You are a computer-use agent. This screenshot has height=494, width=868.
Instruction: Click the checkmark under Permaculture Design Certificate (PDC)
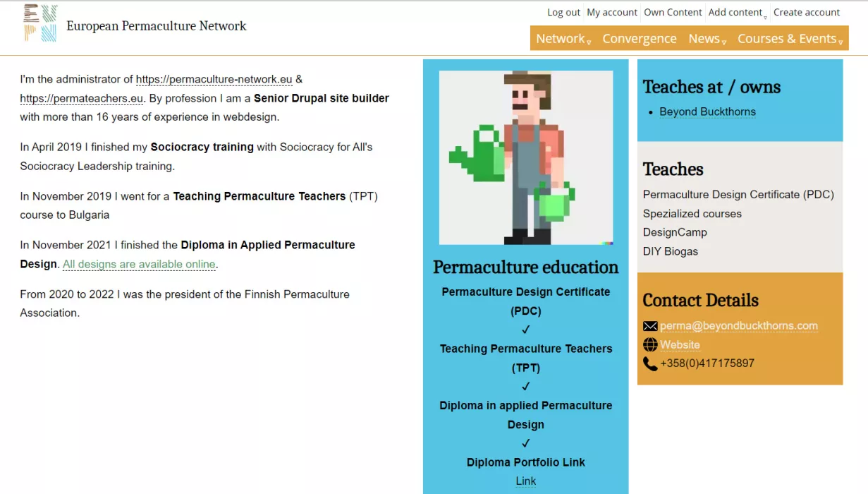click(526, 330)
